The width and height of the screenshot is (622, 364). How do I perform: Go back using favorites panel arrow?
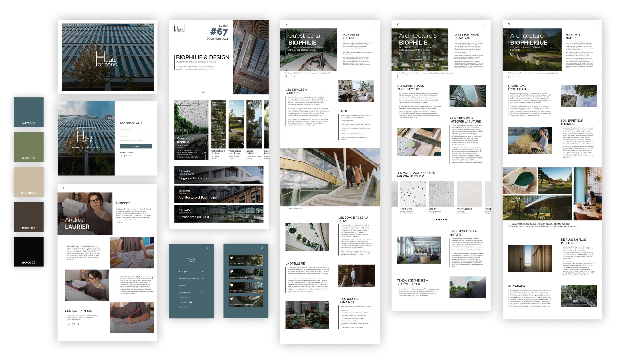(x=229, y=248)
